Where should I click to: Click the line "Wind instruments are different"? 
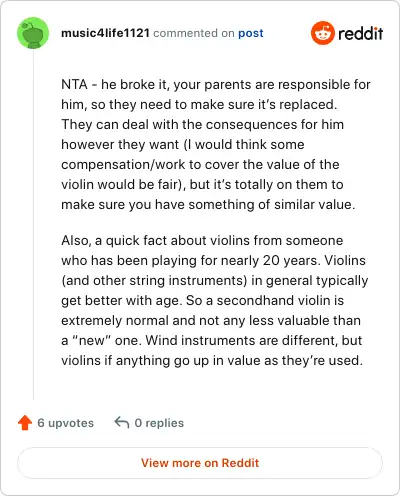click(211, 340)
